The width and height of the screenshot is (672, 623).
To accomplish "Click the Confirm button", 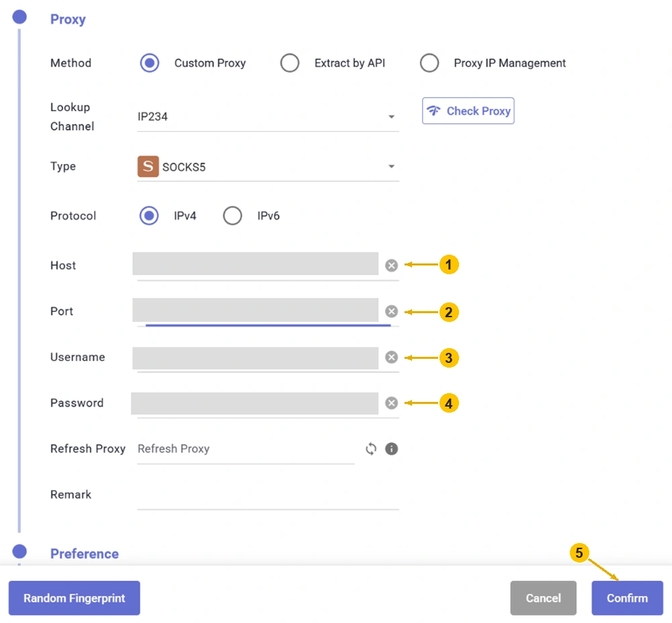I will (627, 597).
